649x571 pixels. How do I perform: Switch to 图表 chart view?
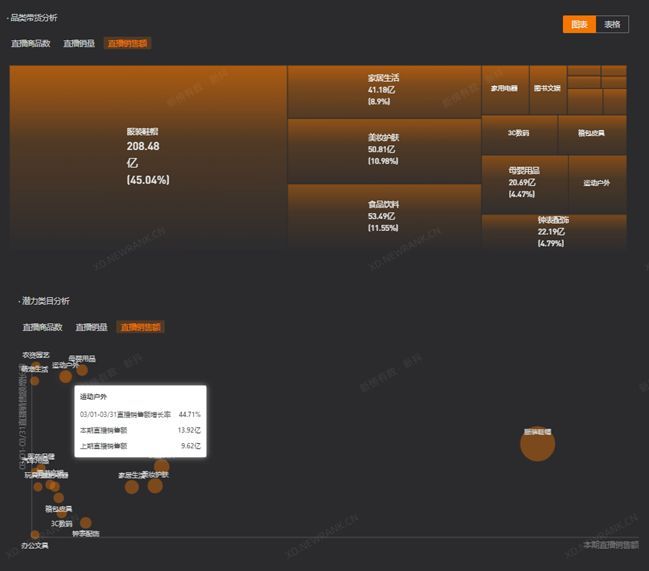(579, 25)
